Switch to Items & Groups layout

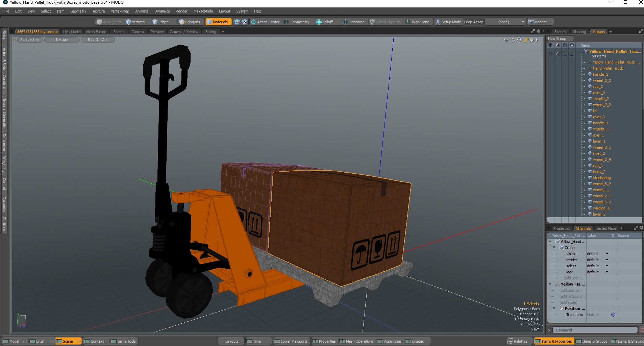[x=591, y=341]
